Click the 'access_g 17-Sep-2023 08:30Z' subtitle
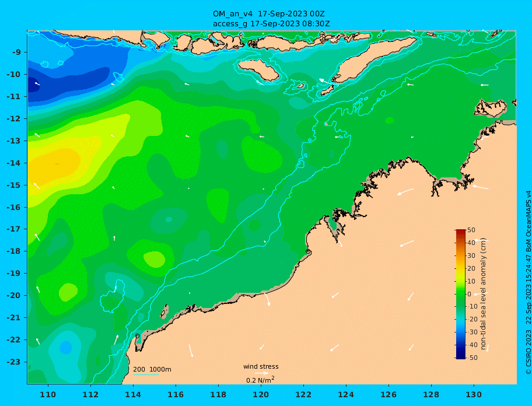The height and width of the screenshot is (406, 532). click(x=271, y=24)
